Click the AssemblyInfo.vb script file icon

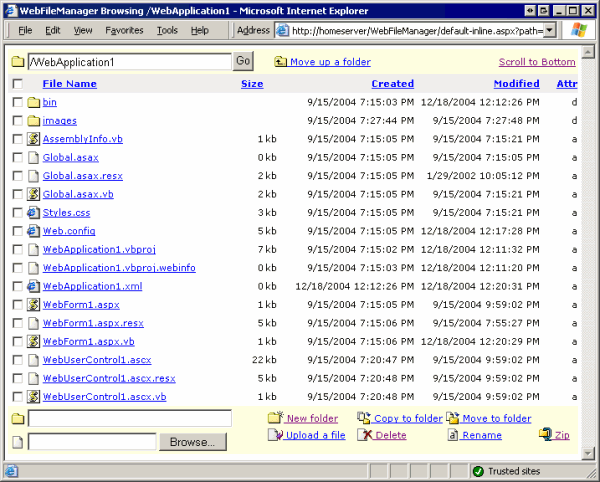pos(33,139)
